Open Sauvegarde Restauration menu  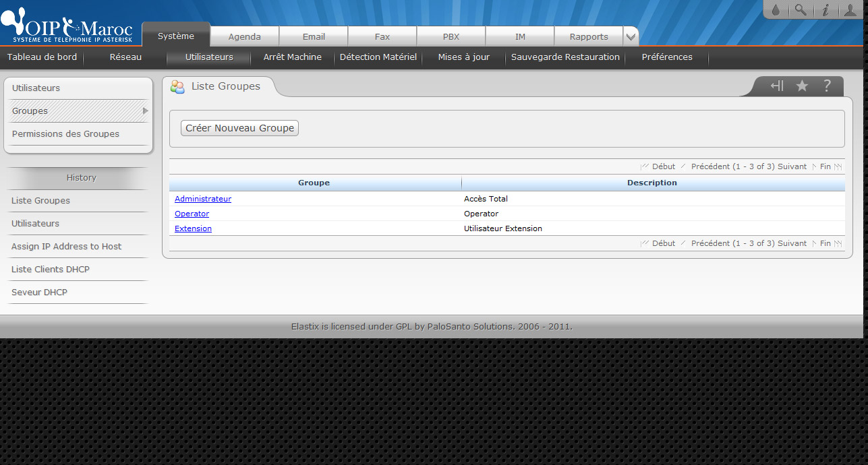click(x=565, y=57)
